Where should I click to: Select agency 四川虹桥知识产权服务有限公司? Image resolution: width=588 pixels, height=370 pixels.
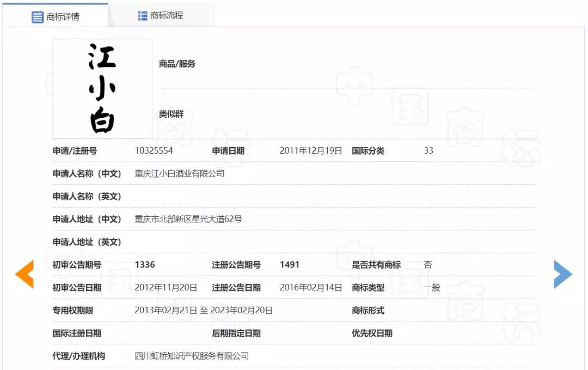pyautogui.click(x=192, y=356)
